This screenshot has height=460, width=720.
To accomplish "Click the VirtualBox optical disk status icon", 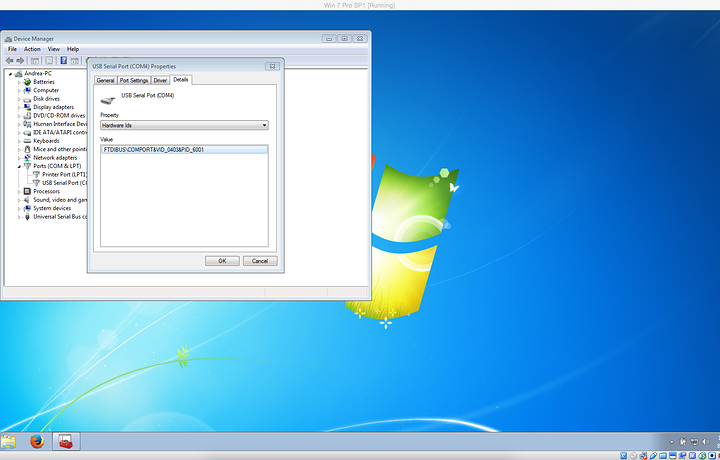I will (633, 455).
